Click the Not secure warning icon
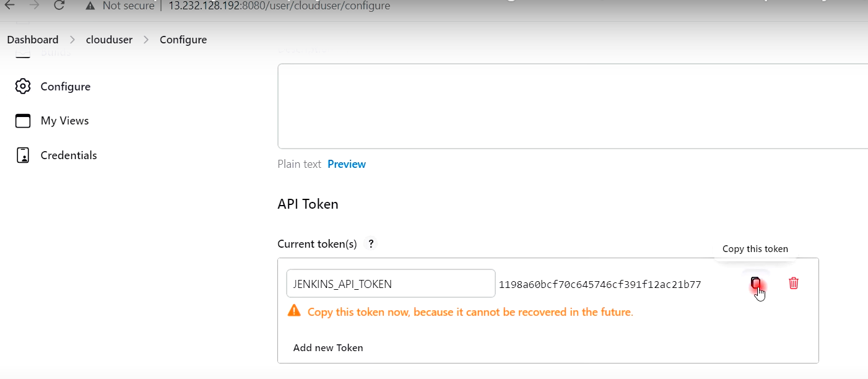Screen dimensions: 868x379 click(90, 6)
